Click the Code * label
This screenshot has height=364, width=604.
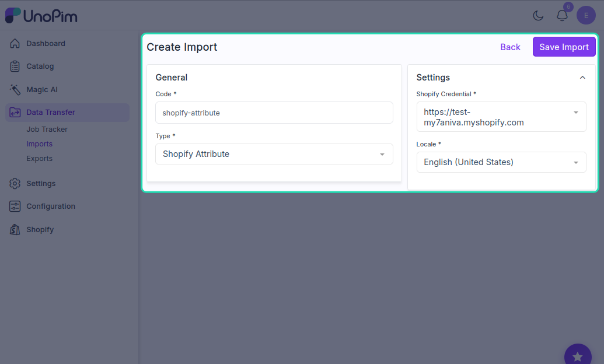tap(166, 94)
